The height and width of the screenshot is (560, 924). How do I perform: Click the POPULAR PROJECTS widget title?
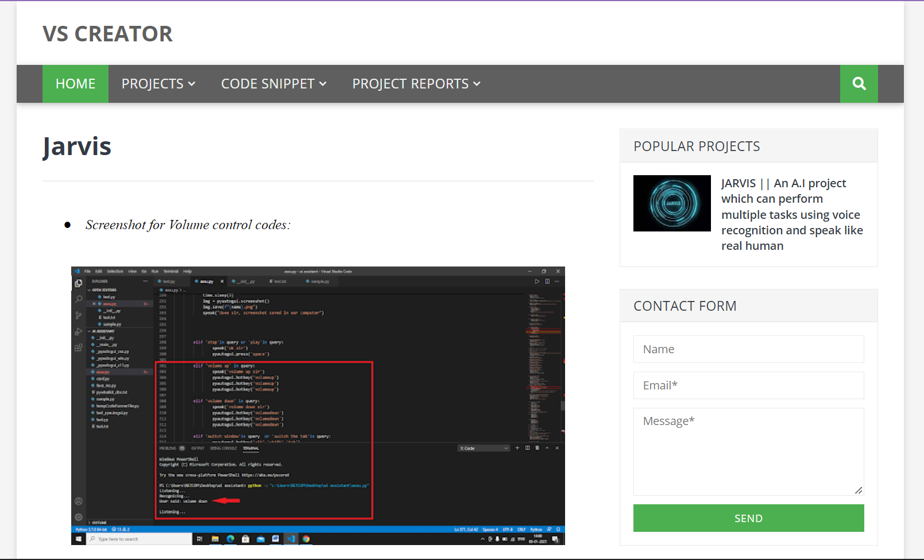tap(697, 146)
